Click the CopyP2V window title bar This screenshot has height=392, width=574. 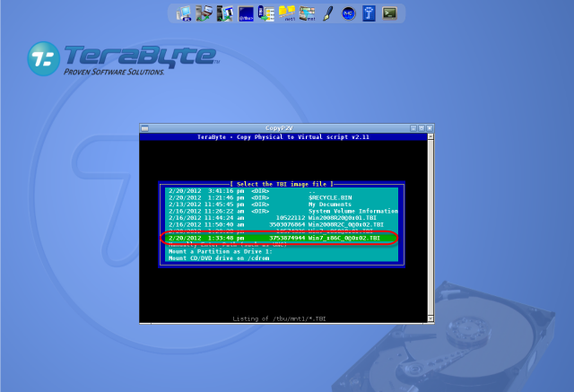click(279, 128)
